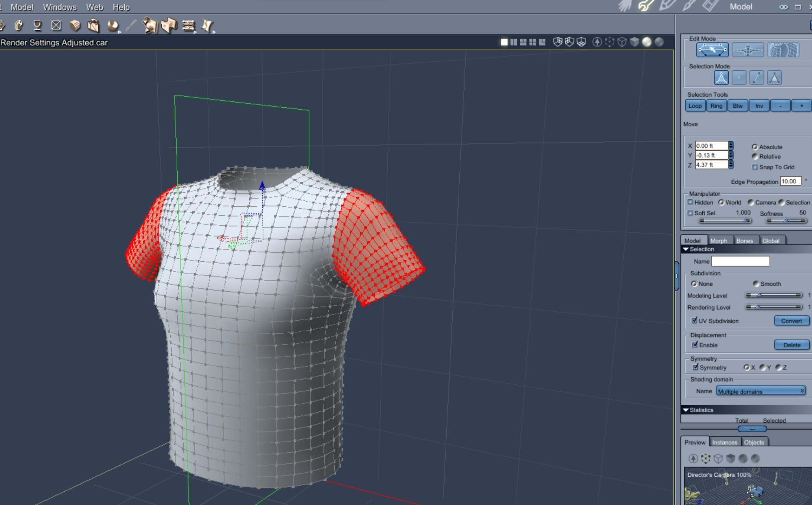Open the Render room film icon

[711, 6]
